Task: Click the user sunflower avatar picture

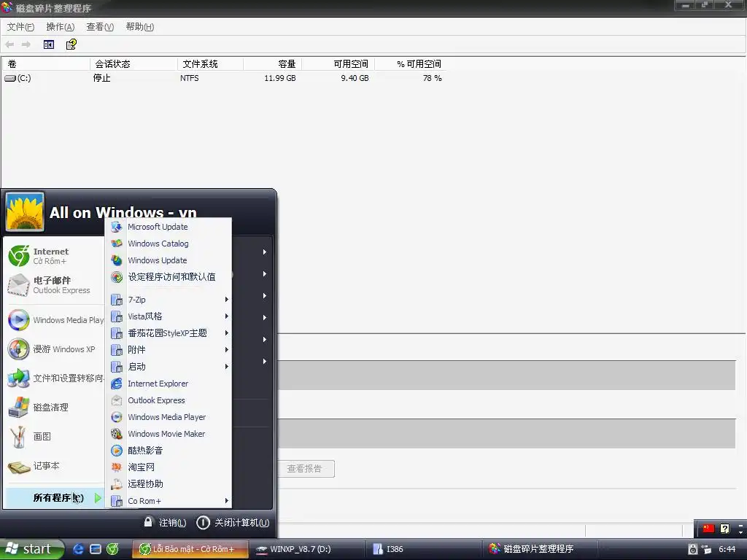Action: pyautogui.click(x=25, y=212)
